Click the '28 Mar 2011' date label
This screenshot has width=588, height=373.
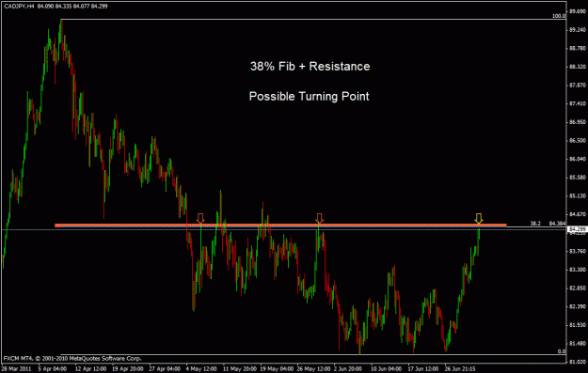(16, 369)
